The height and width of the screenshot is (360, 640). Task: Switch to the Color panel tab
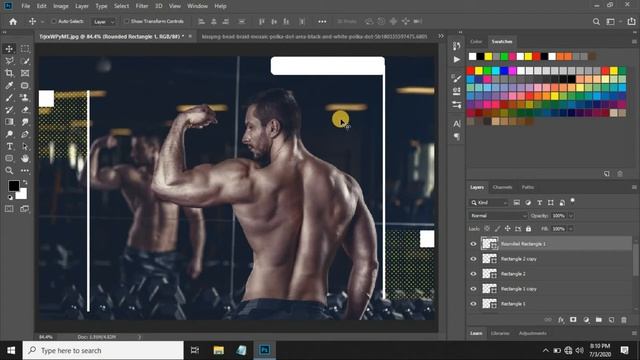(476, 42)
